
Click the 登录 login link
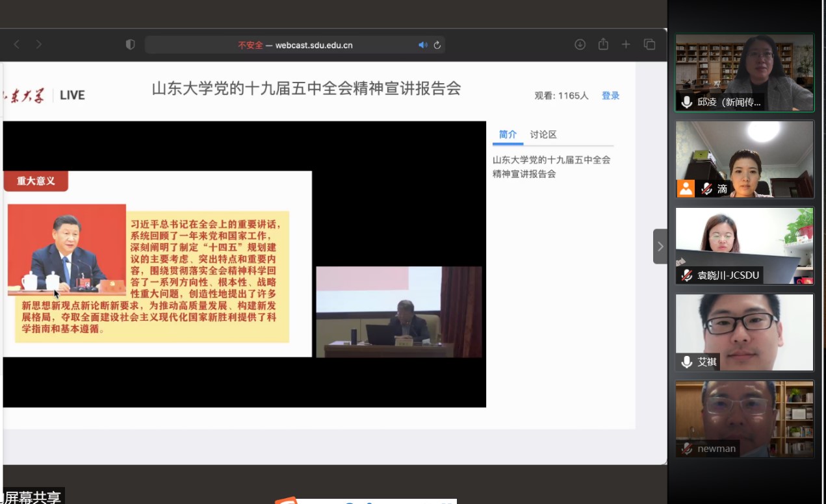610,95
